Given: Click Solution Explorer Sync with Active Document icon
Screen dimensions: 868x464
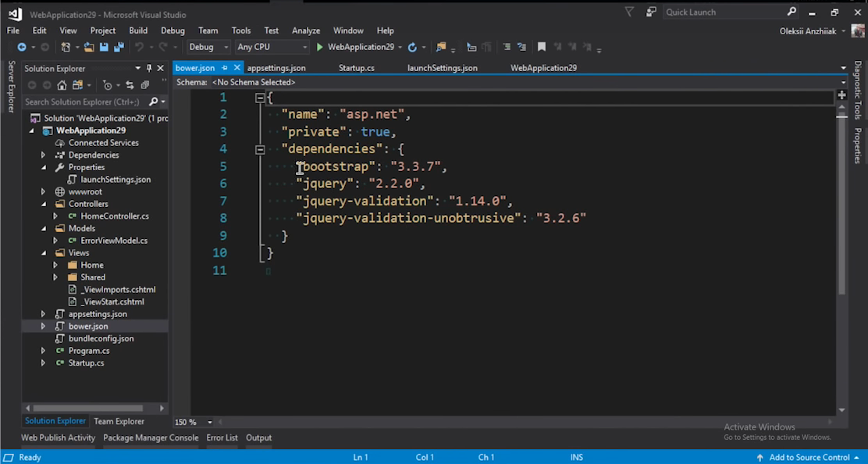Looking at the screenshot, I should (130, 85).
